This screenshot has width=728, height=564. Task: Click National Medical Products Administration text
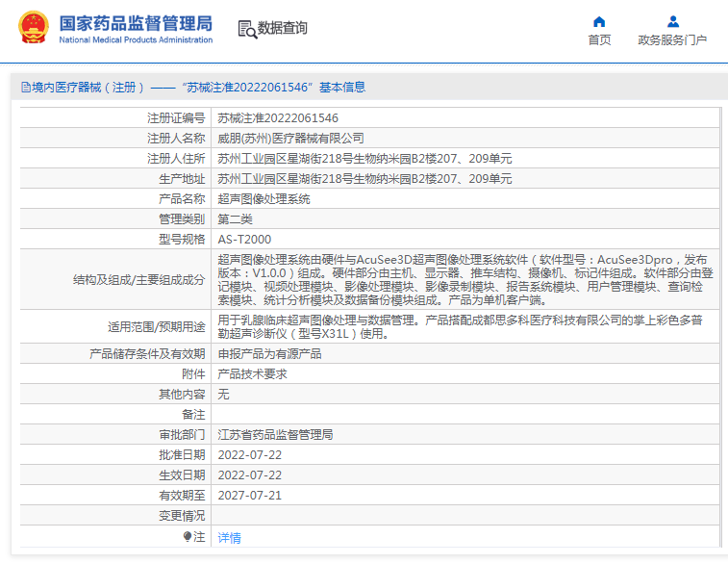[136, 40]
